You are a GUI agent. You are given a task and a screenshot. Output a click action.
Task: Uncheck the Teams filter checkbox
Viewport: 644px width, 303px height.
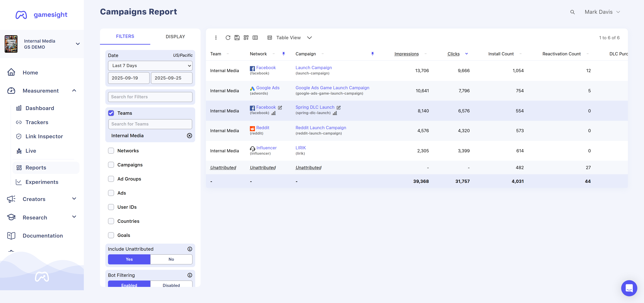(x=111, y=113)
